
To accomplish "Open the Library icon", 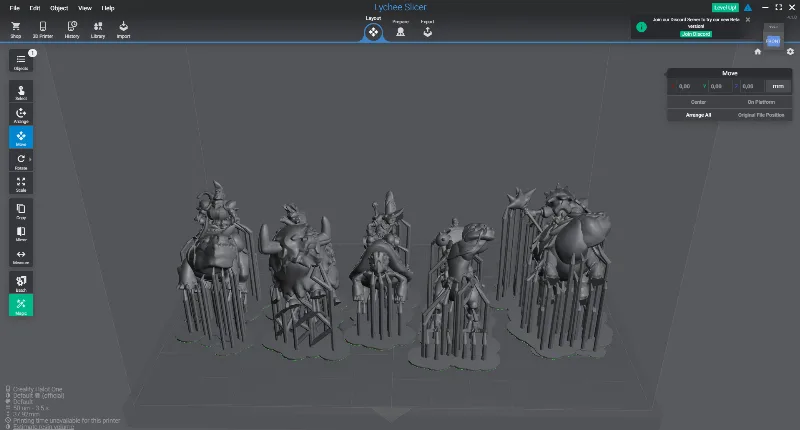I will point(98,30).
